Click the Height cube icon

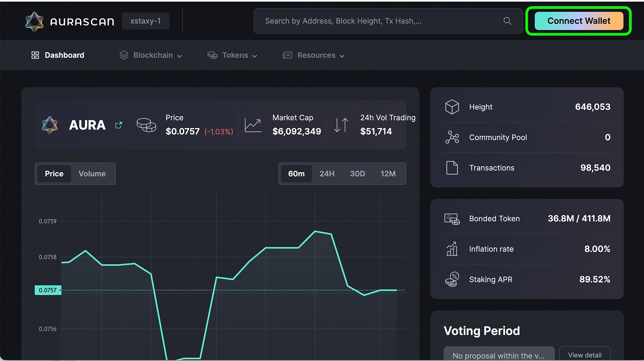452,107
